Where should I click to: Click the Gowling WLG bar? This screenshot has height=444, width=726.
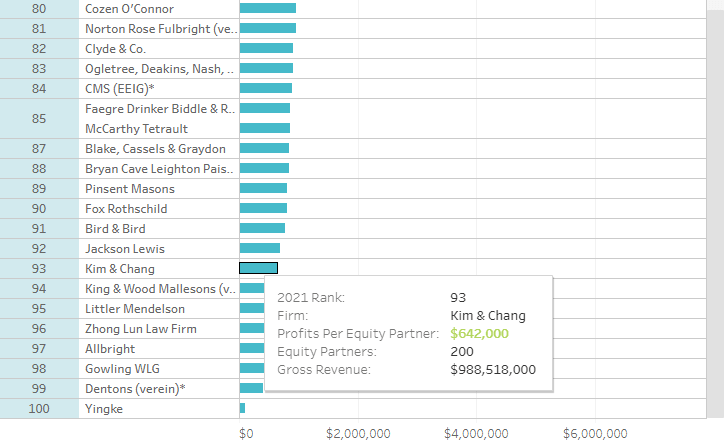(x=252, y=368)
